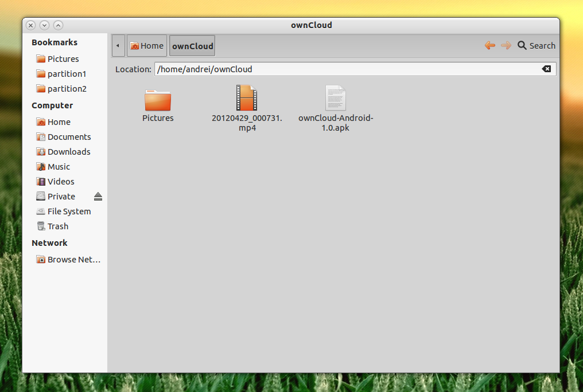Select the ownCloud breadcrumb segment

click(192, 45)
